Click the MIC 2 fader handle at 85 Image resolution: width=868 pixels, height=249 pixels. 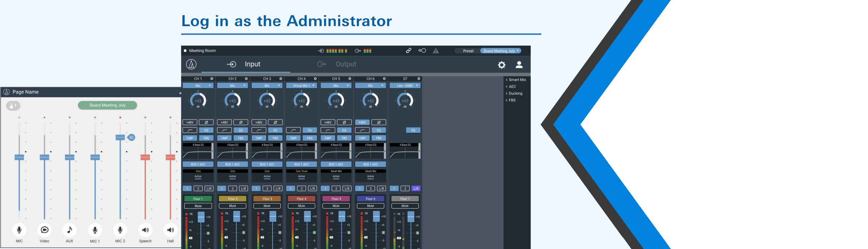(x=120, y=137)
